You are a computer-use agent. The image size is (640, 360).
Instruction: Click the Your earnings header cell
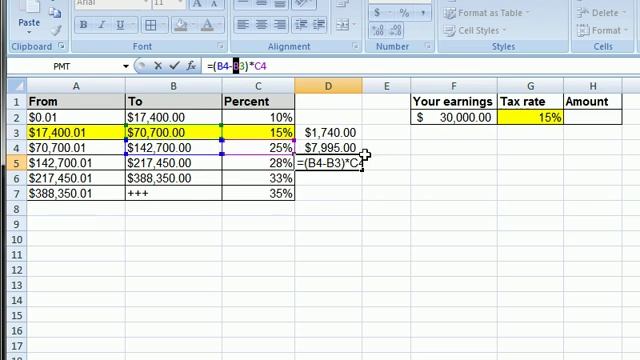(x=454, y=102)
